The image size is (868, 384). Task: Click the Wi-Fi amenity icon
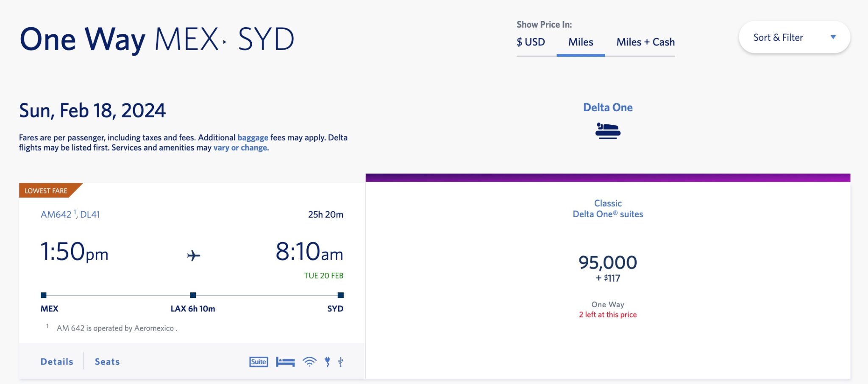coord(310,361)
